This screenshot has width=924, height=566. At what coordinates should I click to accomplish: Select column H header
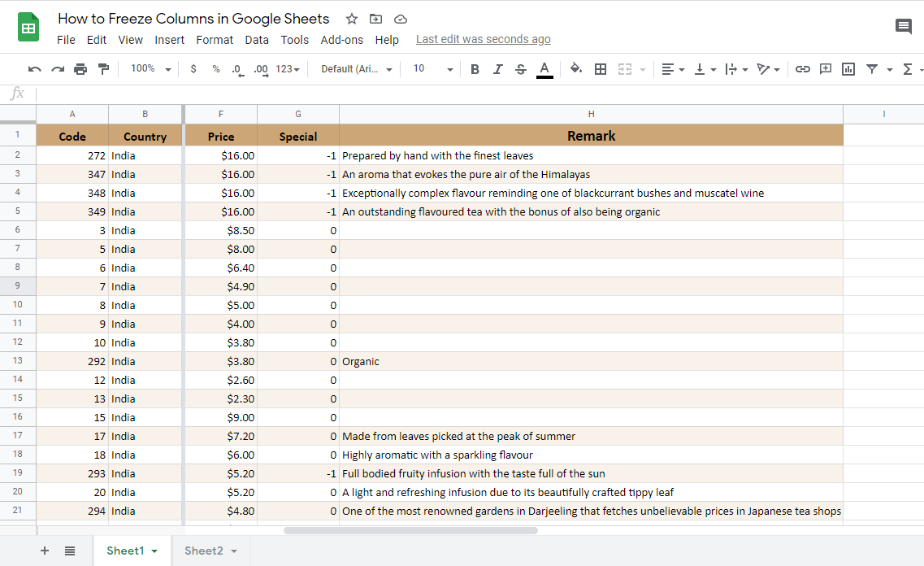tap(591, 114)
